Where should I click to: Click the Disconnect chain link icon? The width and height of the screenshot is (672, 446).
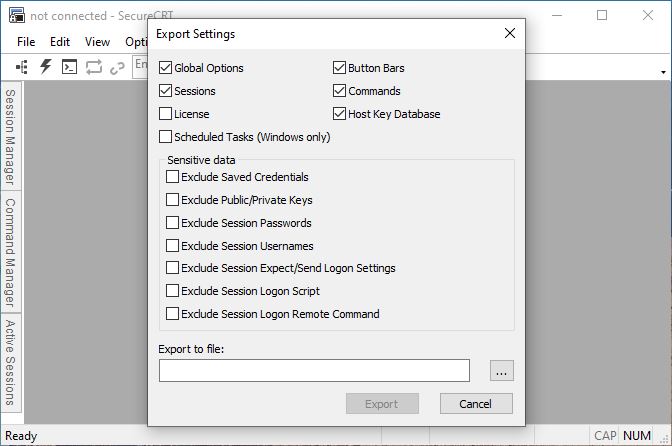click(x=117, y=68)
